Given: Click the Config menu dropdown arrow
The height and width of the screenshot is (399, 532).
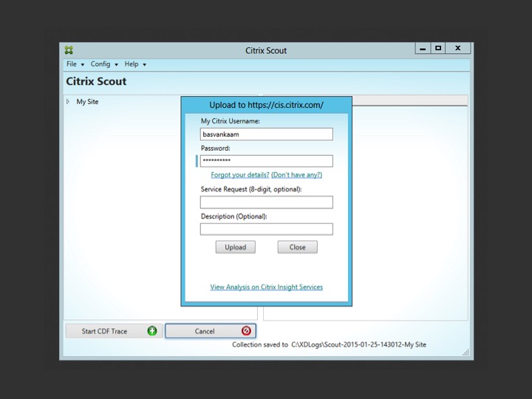Looking at the screenshot, I should point(117,65).
